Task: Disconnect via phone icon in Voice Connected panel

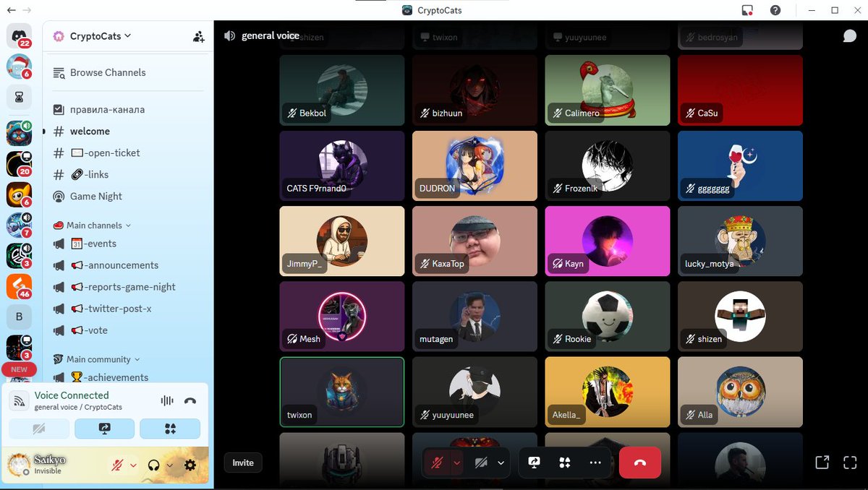Action: pos(190,400)
